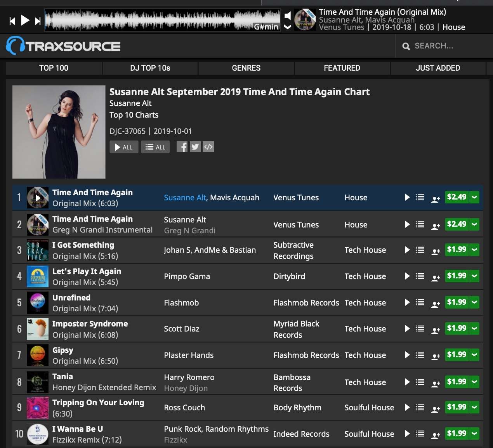Skip to the next track in the player

click(x=38, y=21)
